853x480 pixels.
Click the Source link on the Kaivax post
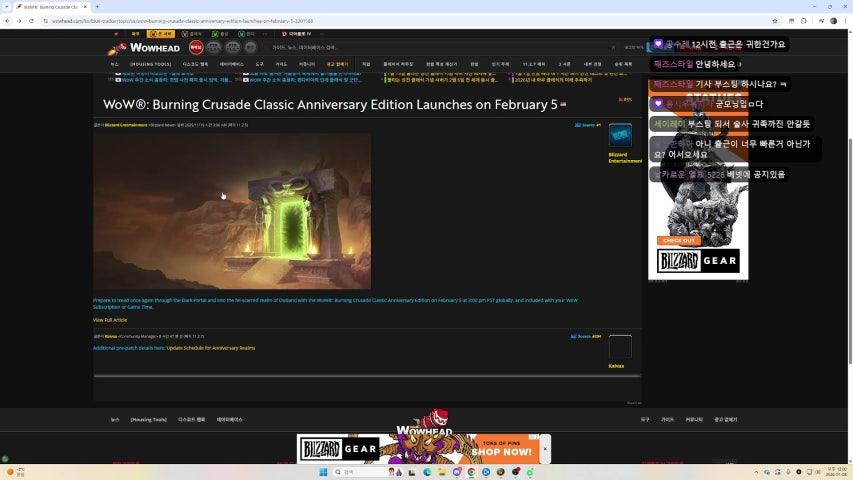coord(585,336)
